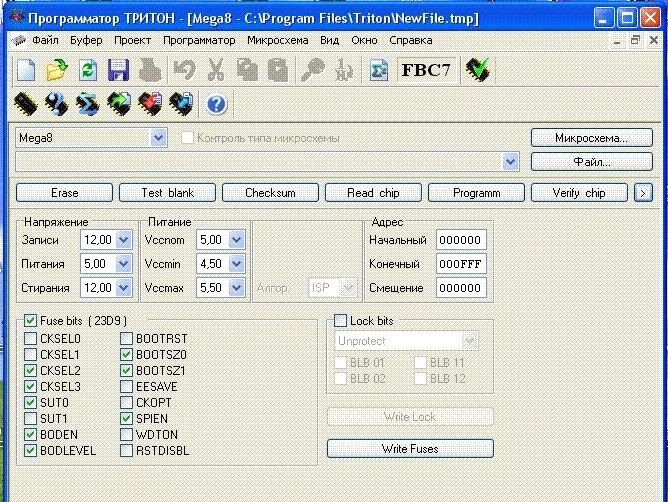Click the chip with red arrow icon
Image resolution: width=668 pixels, height=502 pixels.
[150, 104]
